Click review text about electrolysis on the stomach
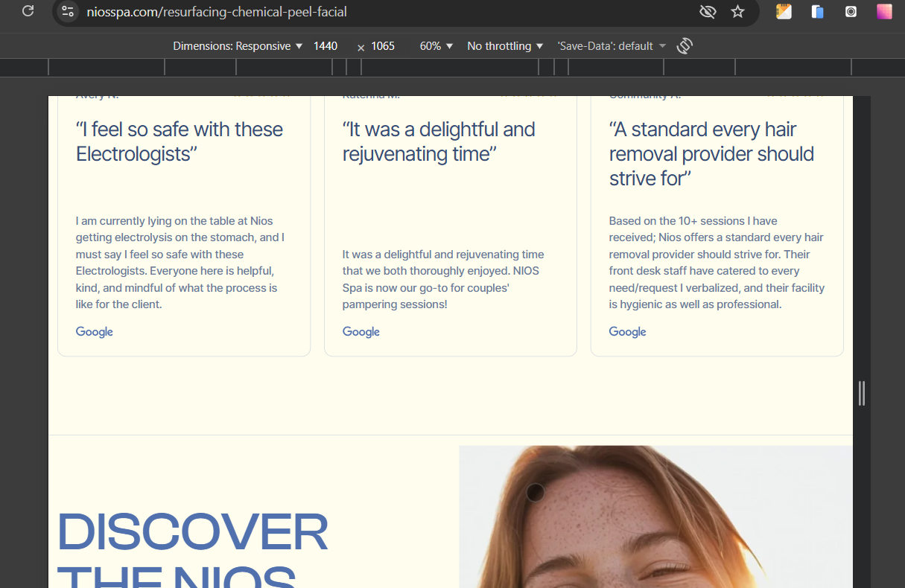The height and width of the screenshot is (588, 905). point(181,263)
